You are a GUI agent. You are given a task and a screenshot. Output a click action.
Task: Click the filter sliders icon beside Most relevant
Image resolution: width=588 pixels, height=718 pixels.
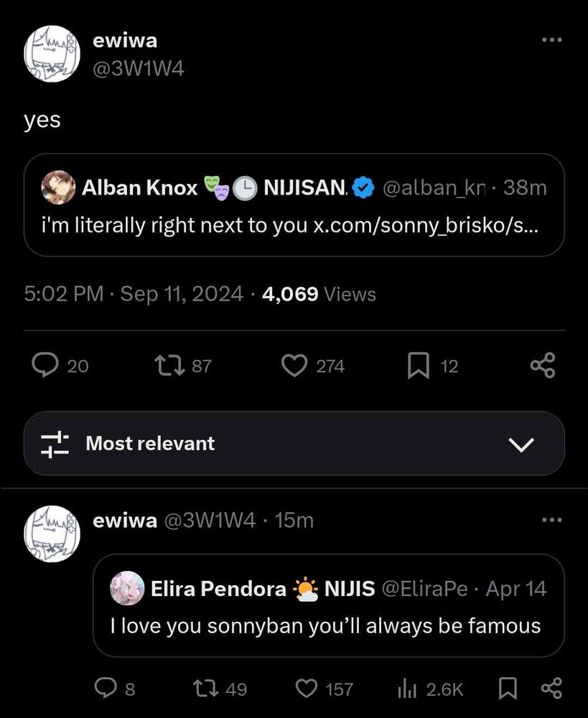pos(55,444)
